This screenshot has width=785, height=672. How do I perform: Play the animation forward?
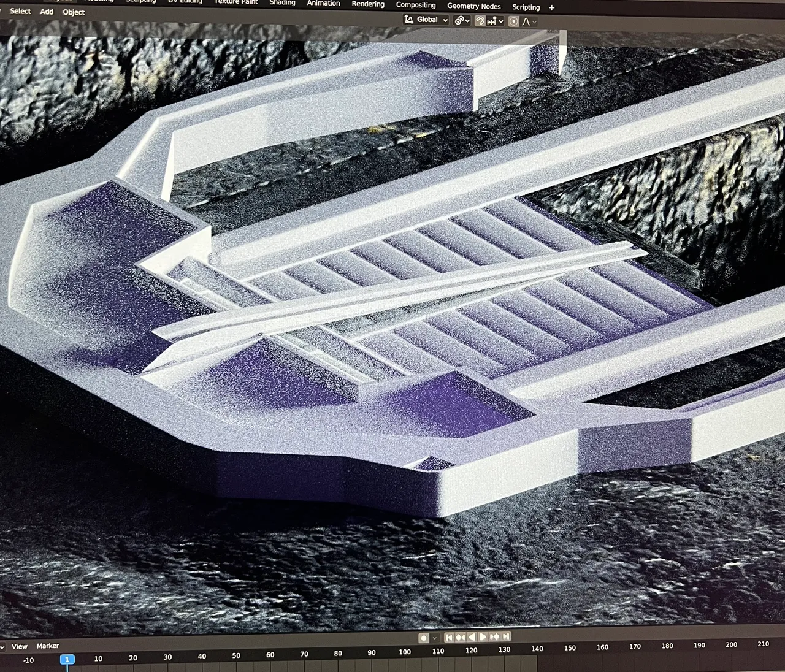click(x=483, y=637)
